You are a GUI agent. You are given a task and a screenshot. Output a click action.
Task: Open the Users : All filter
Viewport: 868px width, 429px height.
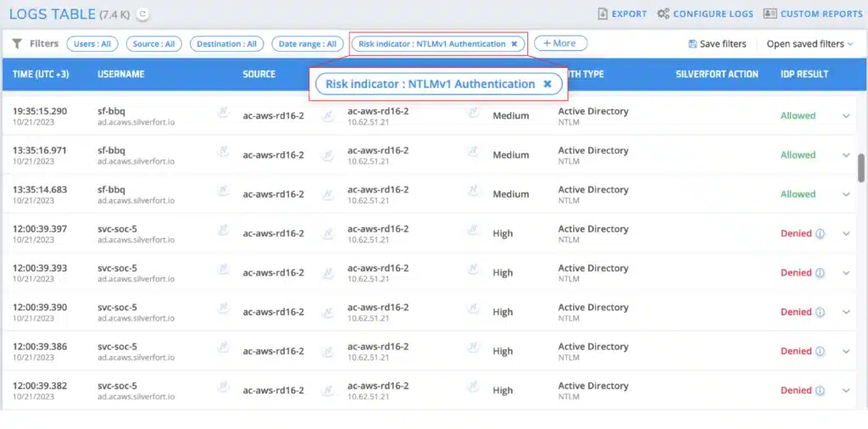pos(92,44)
